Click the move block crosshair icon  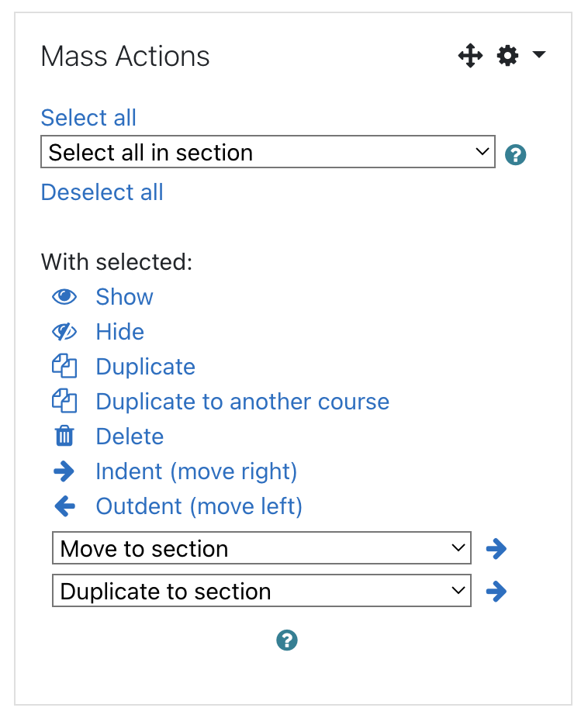tap(471, 56)
